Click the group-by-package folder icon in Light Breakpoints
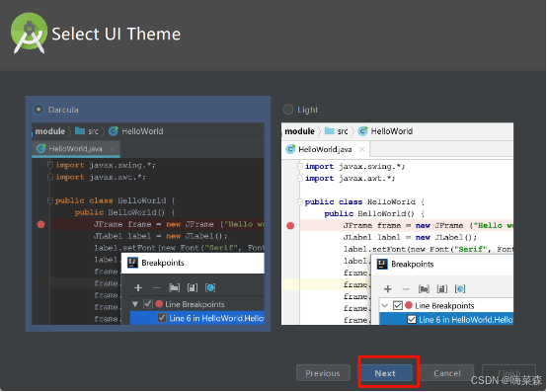Image resolution: width=547 pixels, height=392 pixels. 424,289
